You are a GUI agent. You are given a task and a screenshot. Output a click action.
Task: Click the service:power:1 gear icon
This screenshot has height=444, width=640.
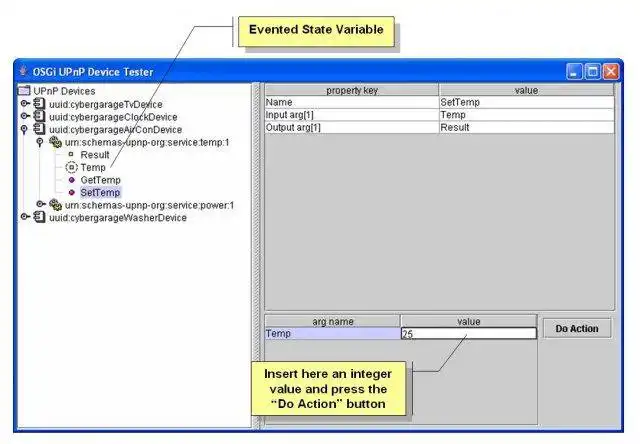coord(55,204)
